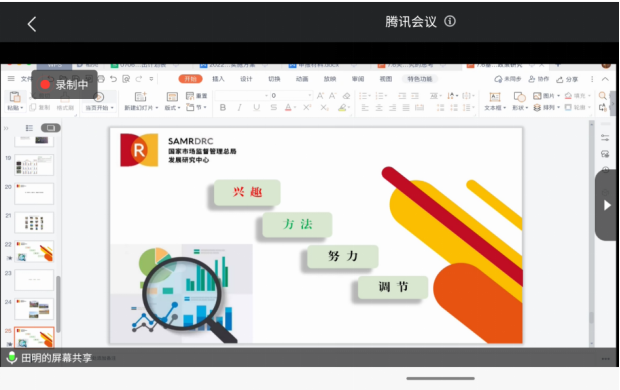620x390 pixels.
Task: Toggle the collapse ribbon chevron
Action: click(x=605, y=79)
